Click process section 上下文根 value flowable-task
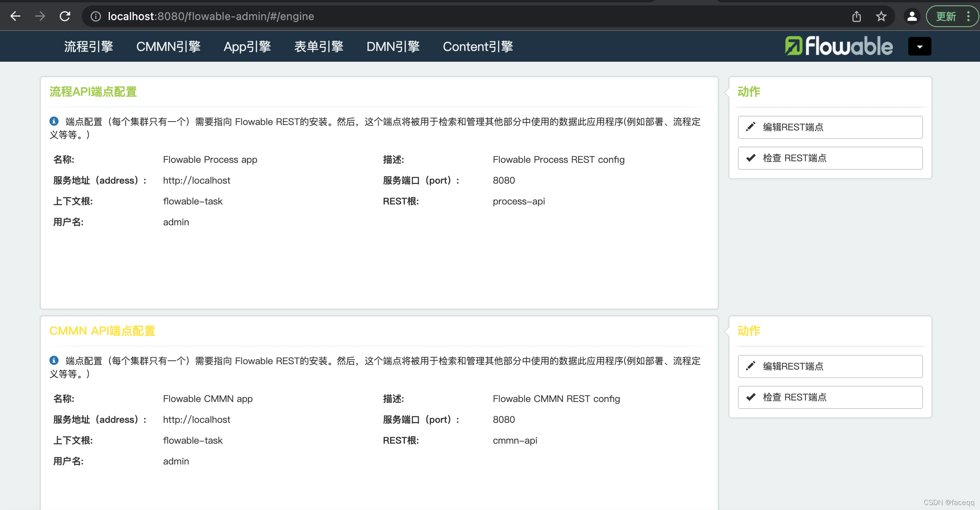 point(193,201)
